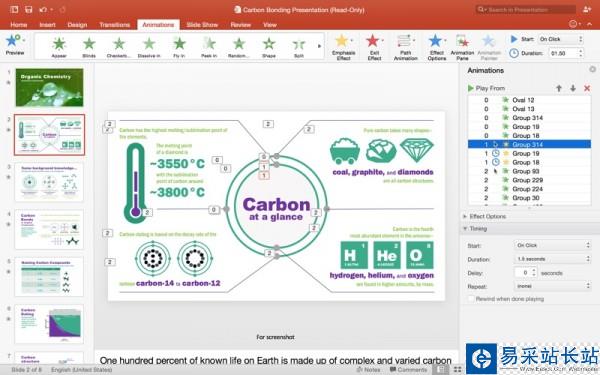Click the Undo arrow in title bar
Viewport: 600px width, 375px height.
click(42, 10)
